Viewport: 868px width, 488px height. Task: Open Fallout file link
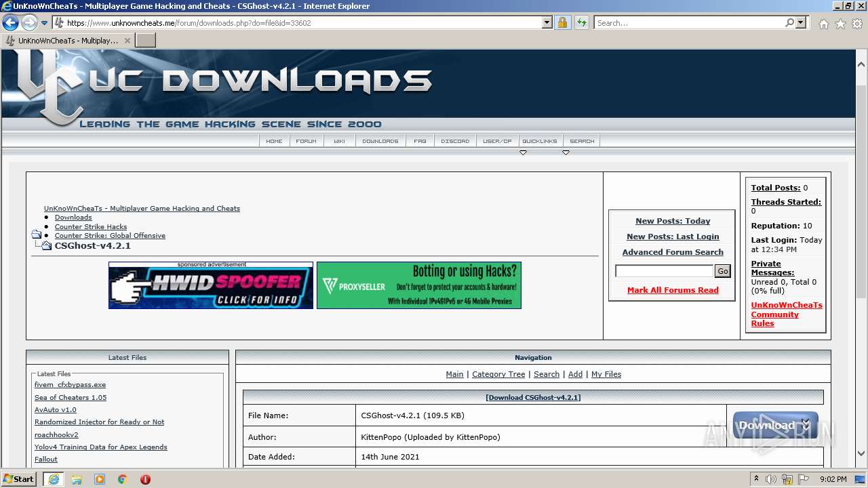point(46,460)
